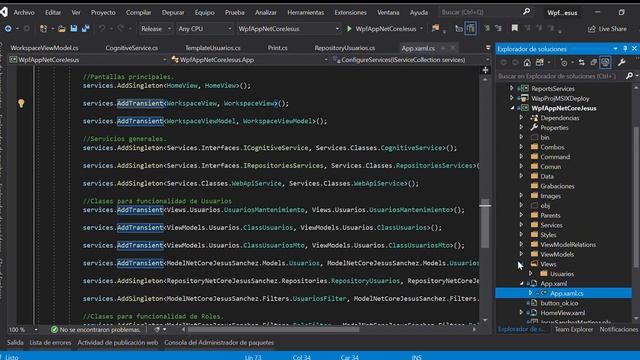Click the Home icon in Solution Explorer
Screen dimensions: 640x360
(527, 62)
